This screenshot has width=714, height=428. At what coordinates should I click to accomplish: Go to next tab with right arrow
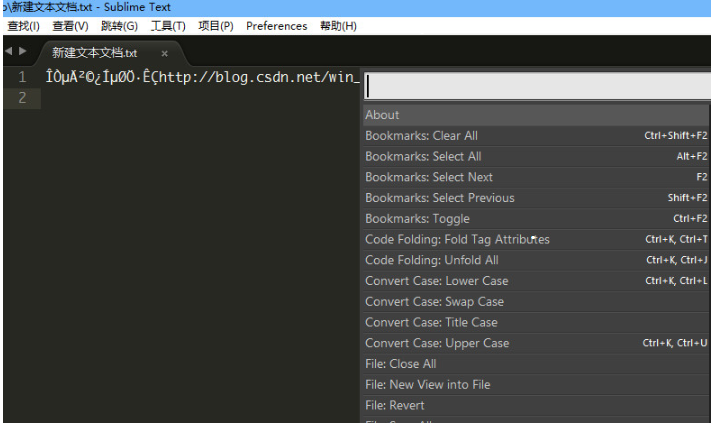point(22,51)
